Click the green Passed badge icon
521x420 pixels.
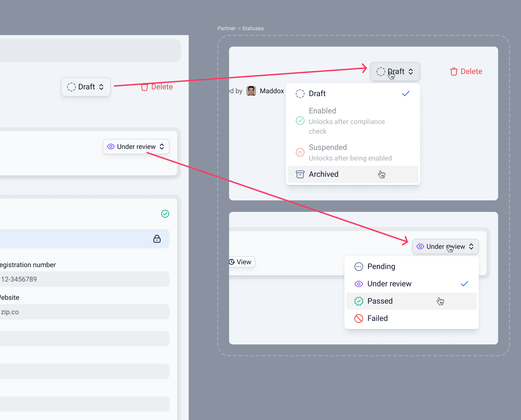click(x=359, y=301)
